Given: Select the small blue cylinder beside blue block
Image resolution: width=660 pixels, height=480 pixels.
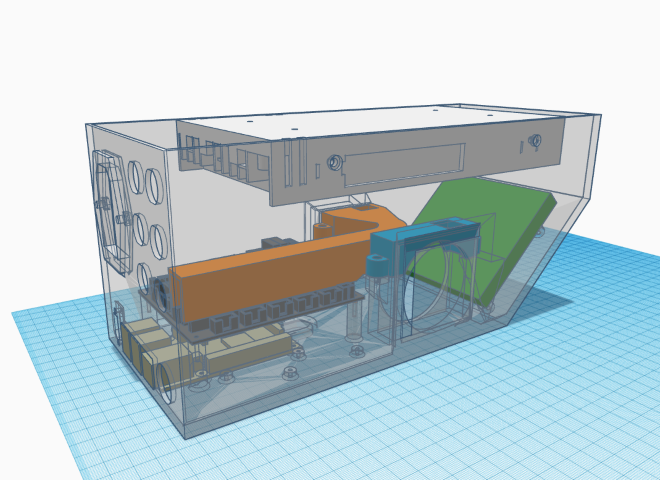Looking at the screenshot, I should coord(377,266).
